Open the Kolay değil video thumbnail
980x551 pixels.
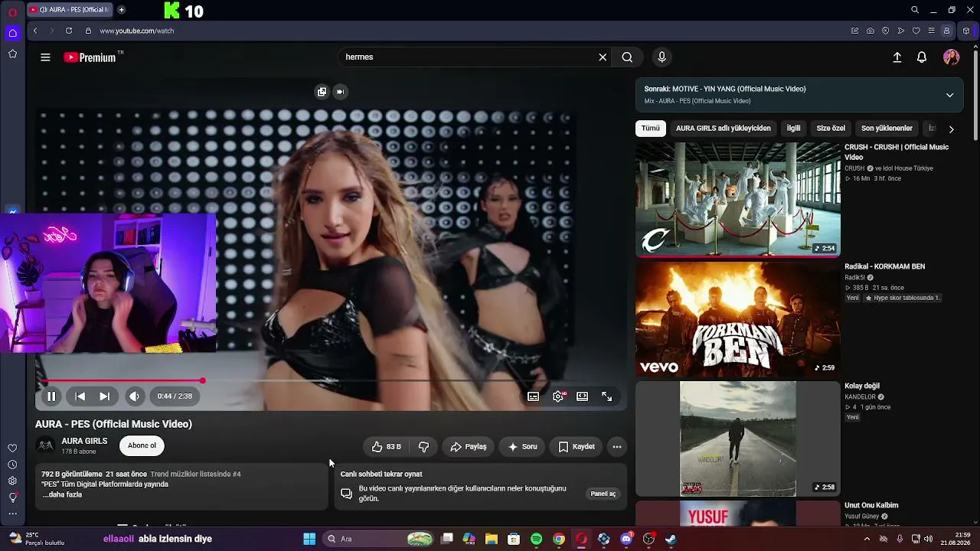(x=738, y=439)
